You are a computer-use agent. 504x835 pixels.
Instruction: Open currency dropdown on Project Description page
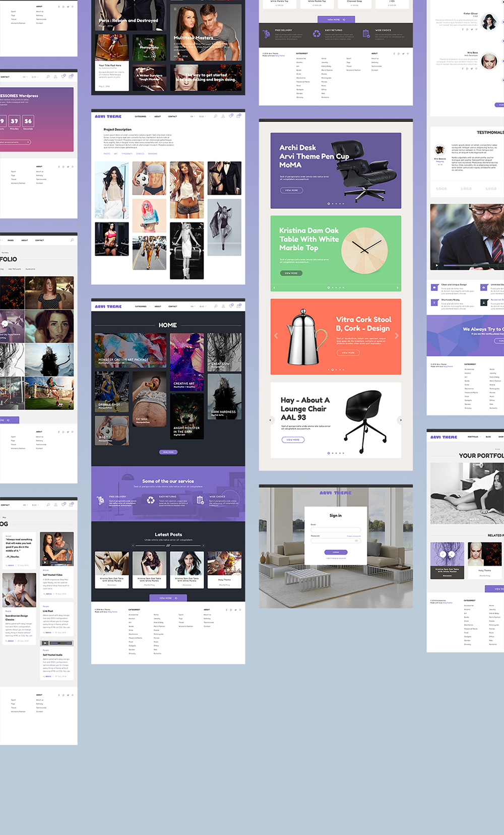click(x=202, y=116)
